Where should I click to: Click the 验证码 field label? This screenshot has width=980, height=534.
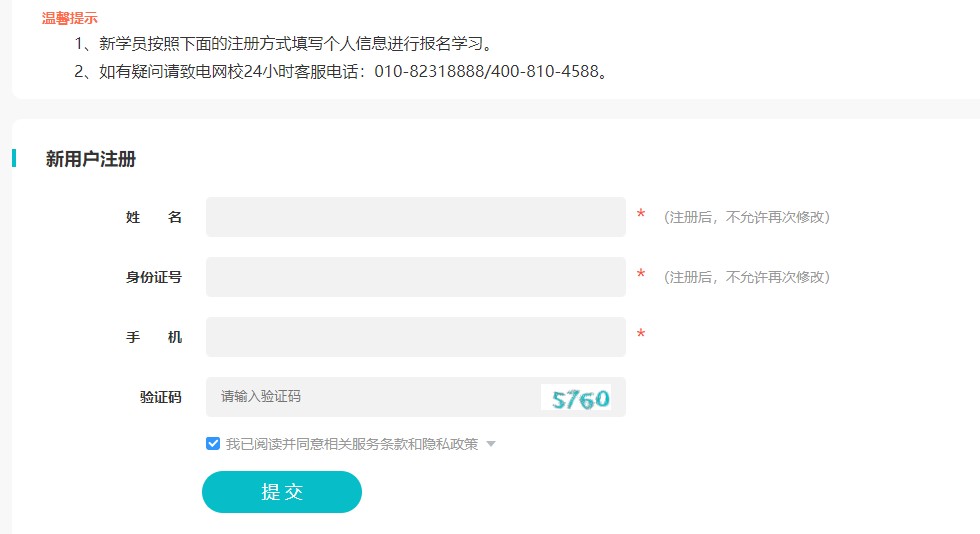click(x=161, y=397)
